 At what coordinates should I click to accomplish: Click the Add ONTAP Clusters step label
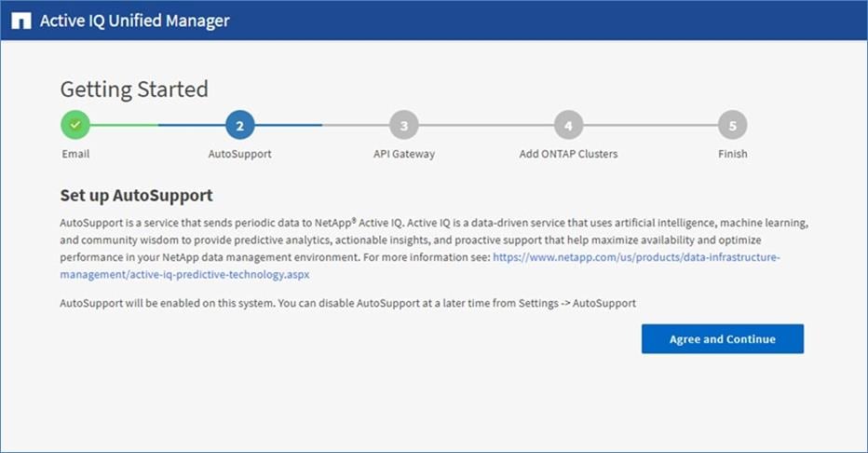coord(568,154)
